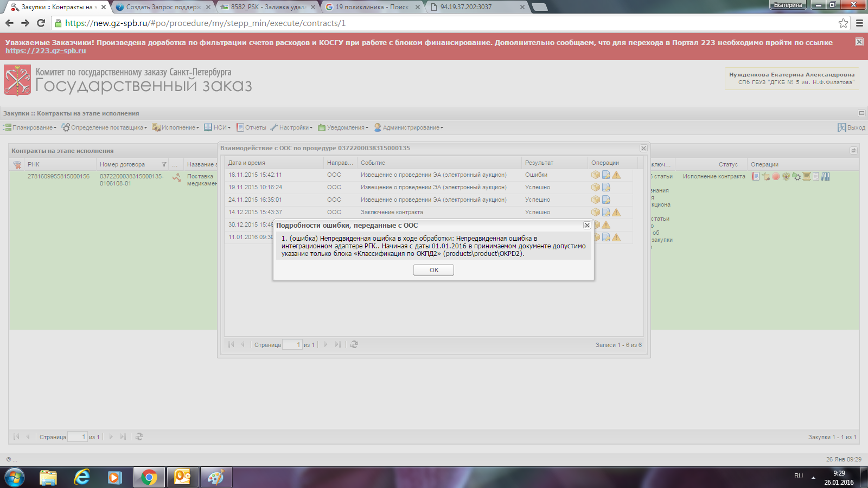The width and height of the screenshot is (868, 488).
Task: Click the page number field of the contracts grid
Action: click(x=77, y=437)
